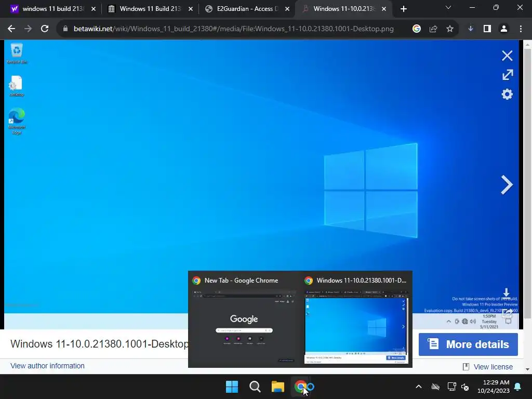This screenshot has height=399, width=532.
Task: Open View author information link
Action: (47, 366)
